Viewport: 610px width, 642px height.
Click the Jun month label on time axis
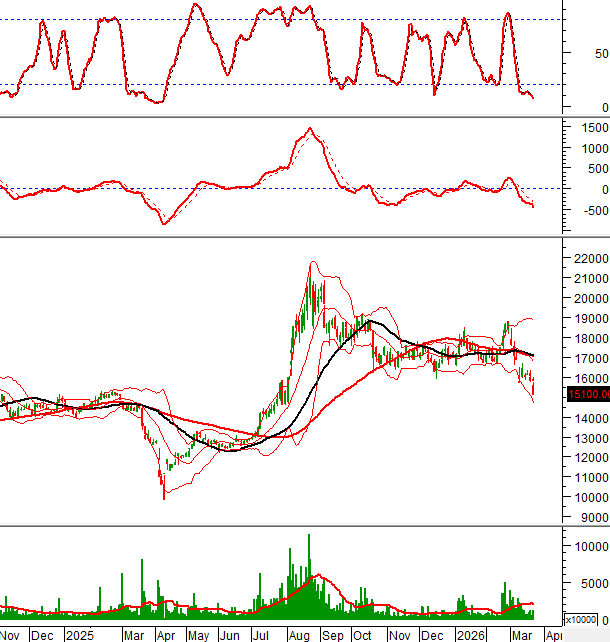[x=230, y=635]
